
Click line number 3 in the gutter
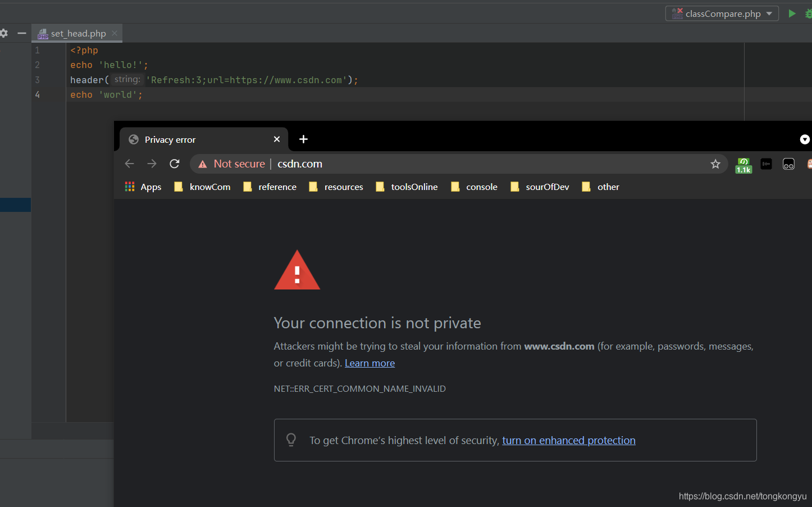pyautogui.click(x=37, y=80)
